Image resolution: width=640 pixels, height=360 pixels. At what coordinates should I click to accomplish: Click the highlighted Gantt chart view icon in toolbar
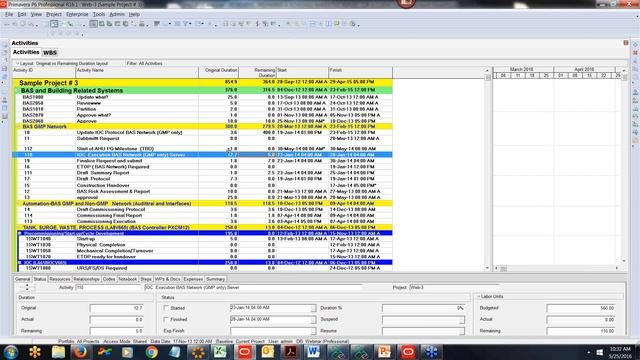click(x=93, y=24)
